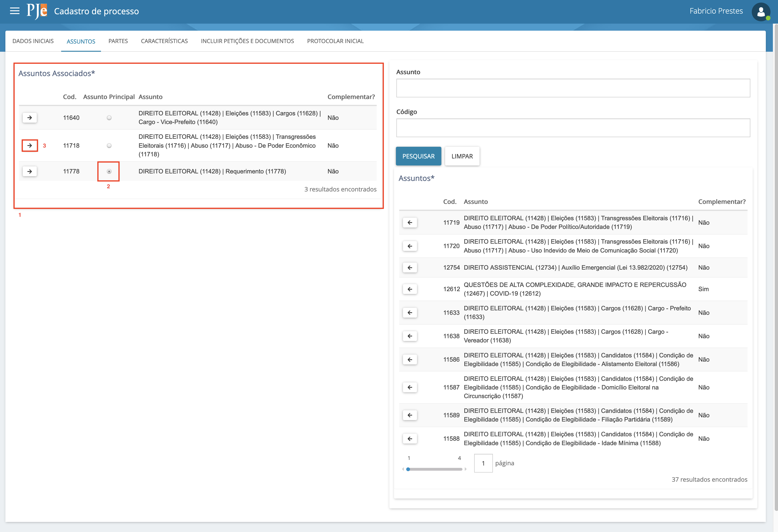The image size is (778, 532).
Task: Add subject 11719 with left arrow
Action: click(410, 222)
